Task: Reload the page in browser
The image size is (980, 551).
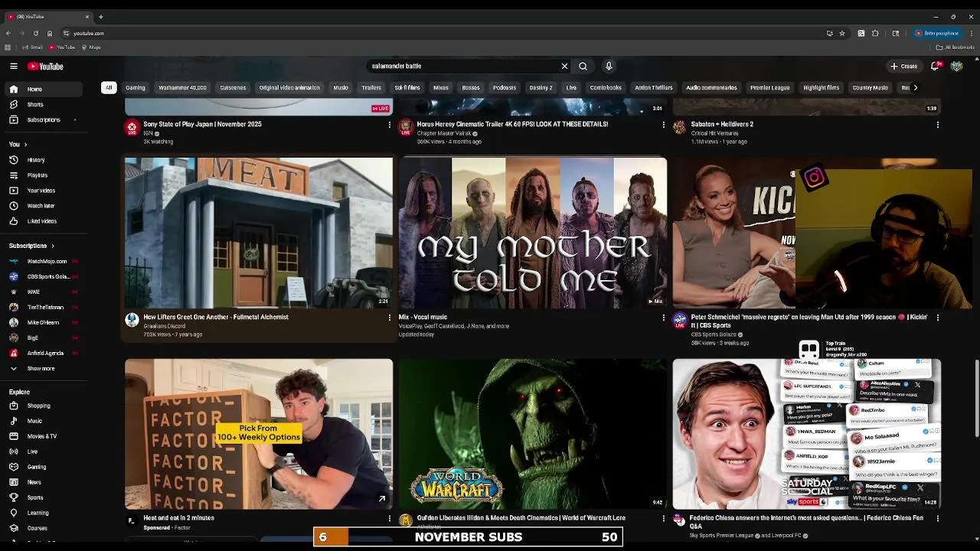Action: click(x=35, y=34)
